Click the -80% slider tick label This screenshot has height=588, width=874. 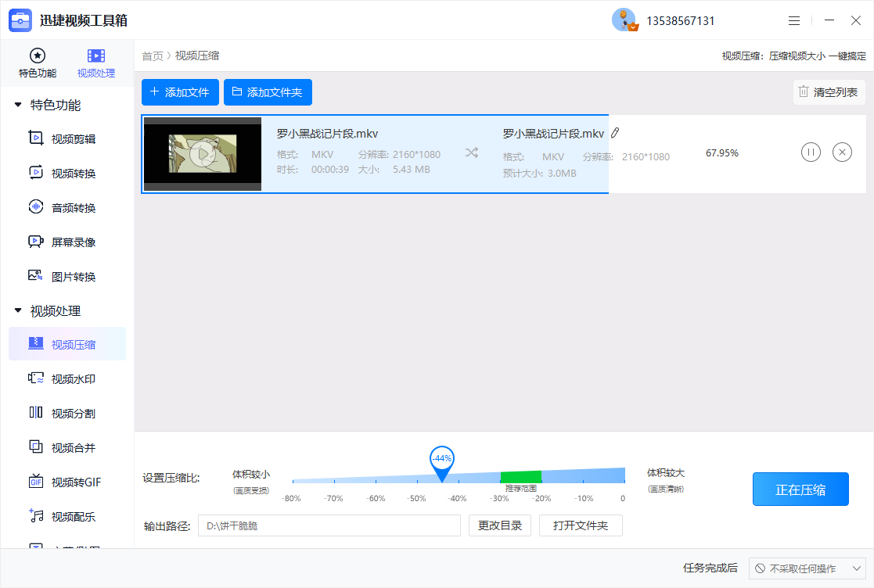tap(291, 498)
